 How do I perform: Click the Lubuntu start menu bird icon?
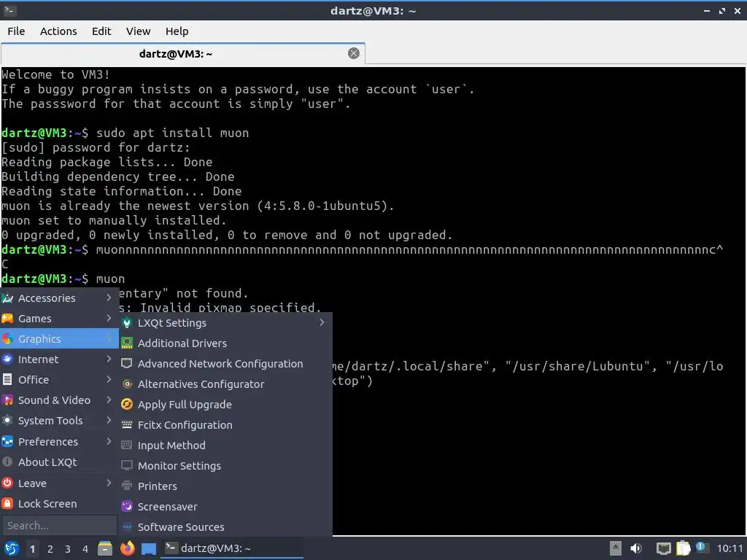[12, 548]
